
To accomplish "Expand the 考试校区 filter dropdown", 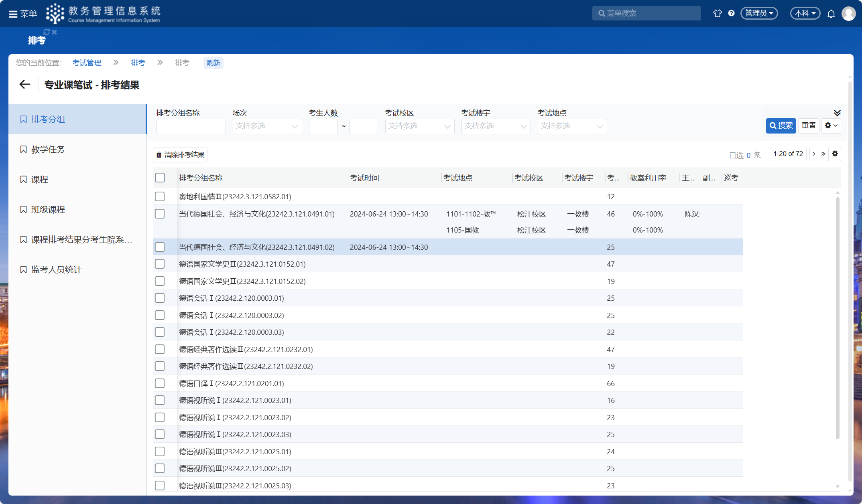I will (419, 126).
